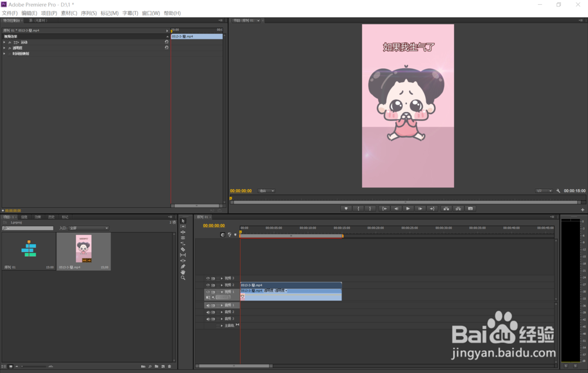Screen dimensions: 588x373
Task: Select the Slip tool
Action: tap(183, 255)
